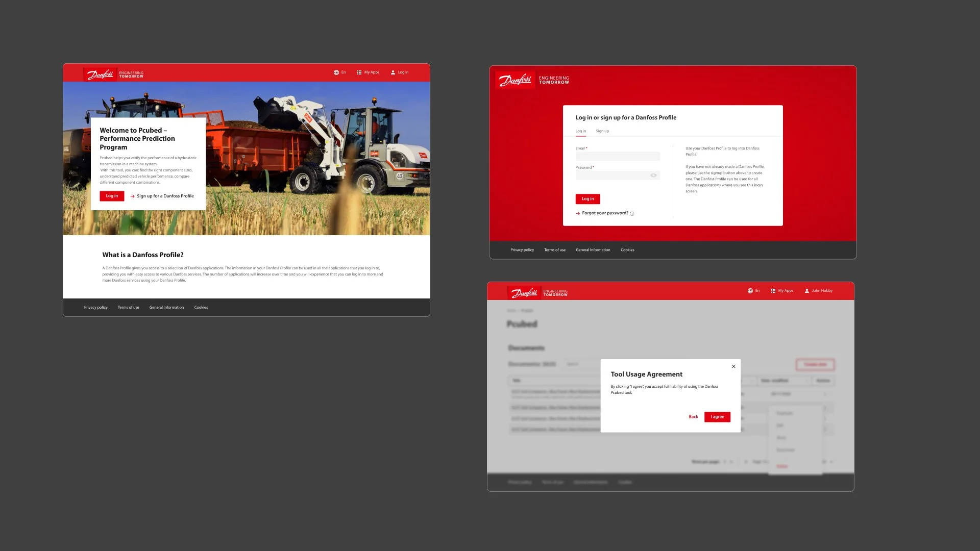Open Terms of use in the login form page footer
Viewport: 980px width, 551px height.
pos(555,250)
